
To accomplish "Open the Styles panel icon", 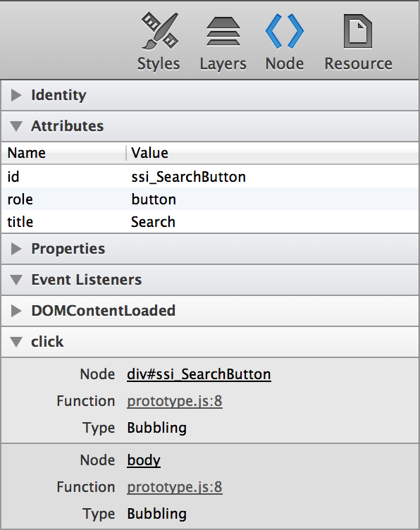I will (160, 31).
